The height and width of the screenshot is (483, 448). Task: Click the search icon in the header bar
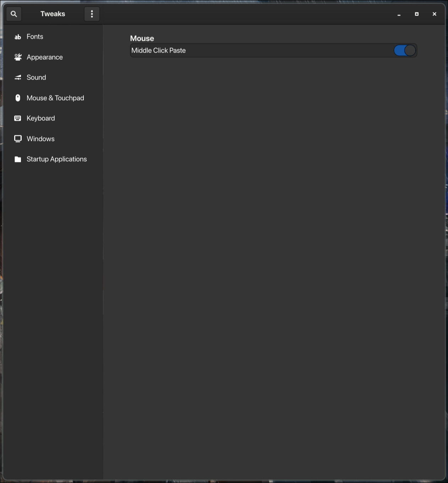(14, 14)
